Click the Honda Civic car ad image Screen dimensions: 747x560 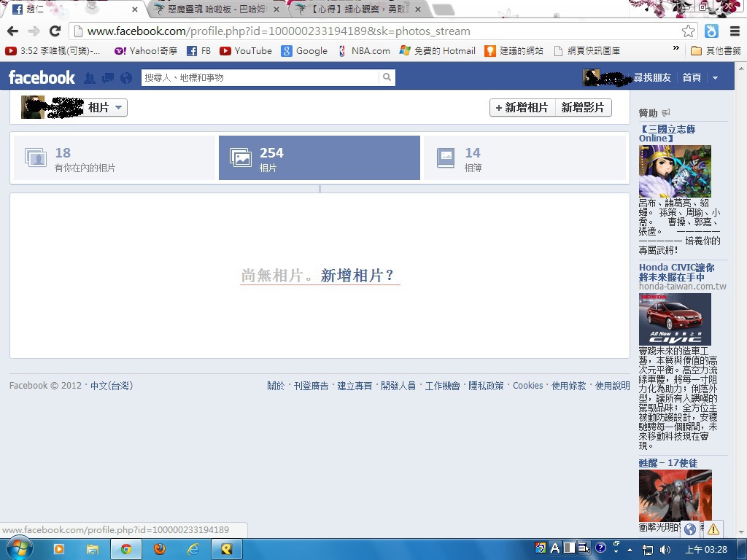(675, 319)
